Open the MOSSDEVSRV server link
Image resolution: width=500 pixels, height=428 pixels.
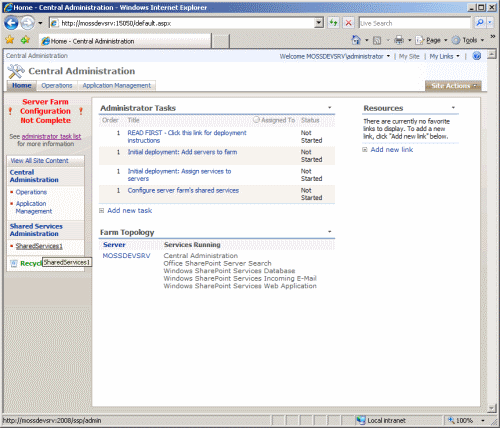[x=126, y=256]
